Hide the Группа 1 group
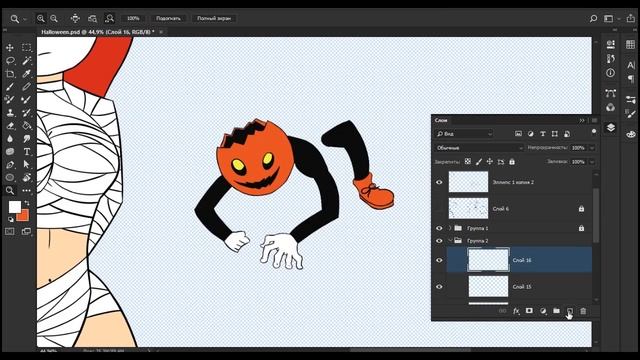 439,228
